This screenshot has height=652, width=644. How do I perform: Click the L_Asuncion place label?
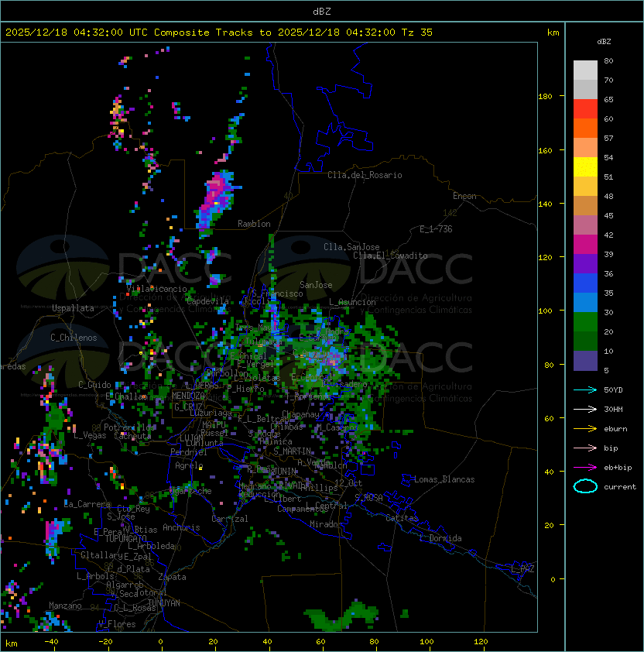tap(352, 302)
